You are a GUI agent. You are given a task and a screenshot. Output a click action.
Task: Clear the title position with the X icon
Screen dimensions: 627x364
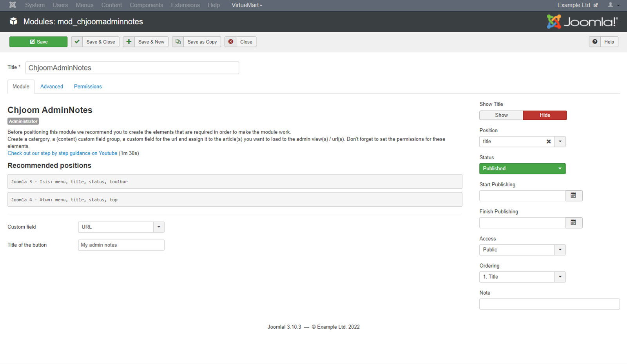[x=549, y=142]
